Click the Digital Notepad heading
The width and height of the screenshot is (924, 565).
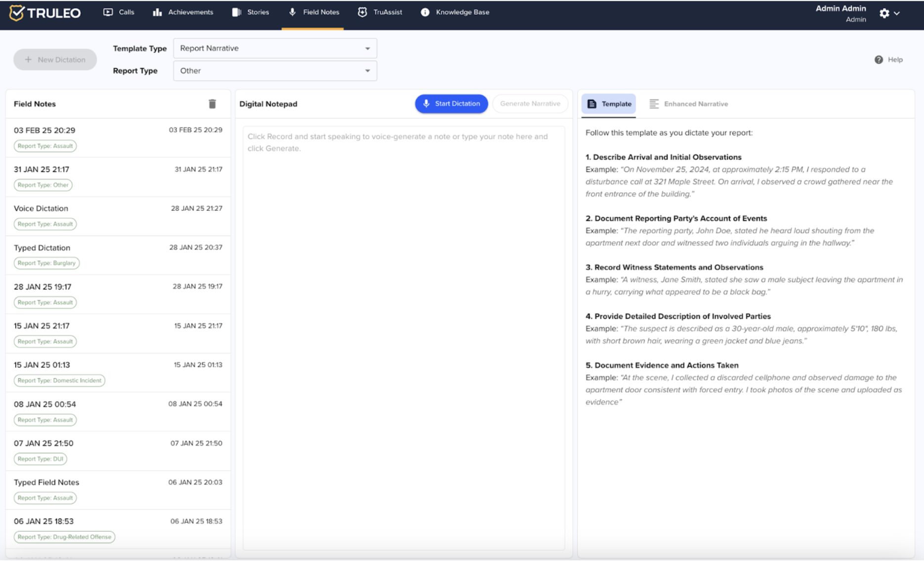[x=268, y=104]
